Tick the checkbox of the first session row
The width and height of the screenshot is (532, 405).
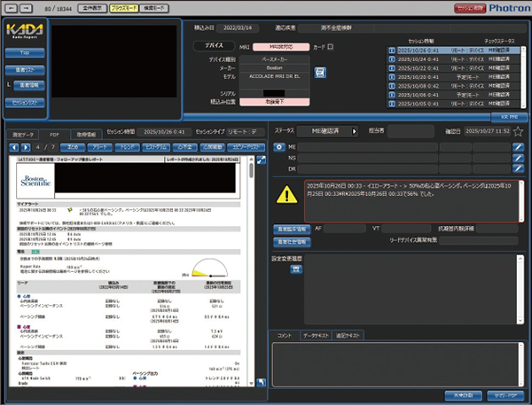(392, 51)
